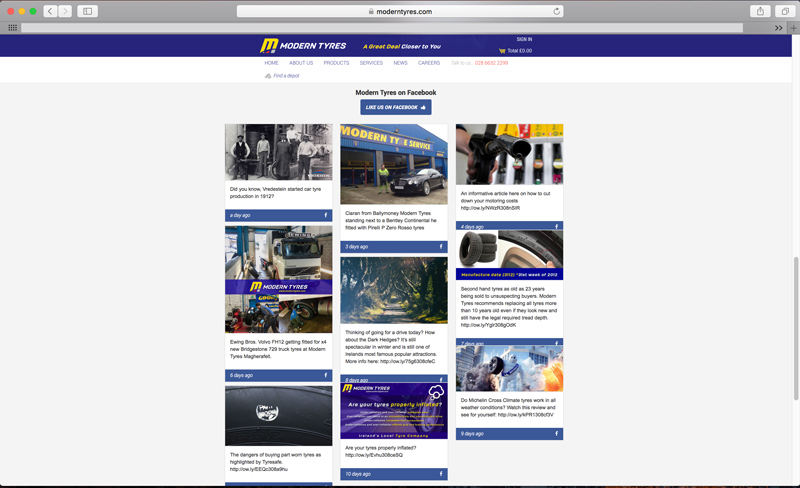Viewport: 800px width, 488px height.
Task: Click the '3 days ago' timestamp
Action: click(356, 247)
